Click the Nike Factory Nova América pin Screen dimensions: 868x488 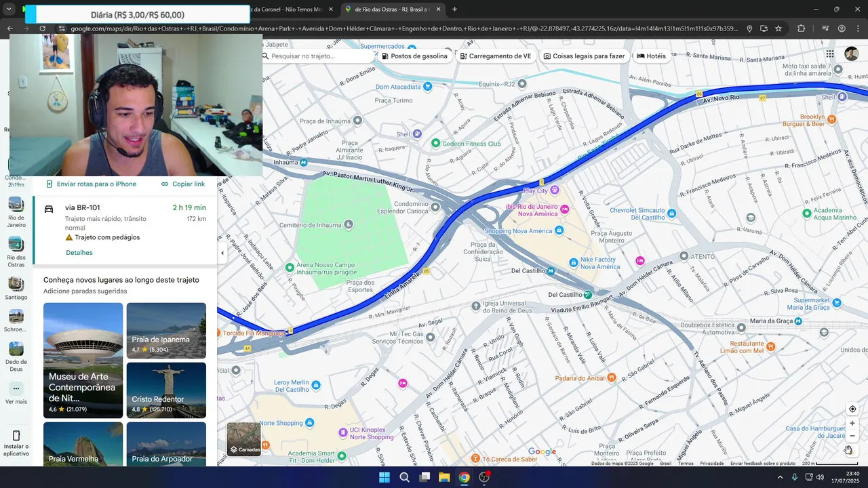click(574, 262)
